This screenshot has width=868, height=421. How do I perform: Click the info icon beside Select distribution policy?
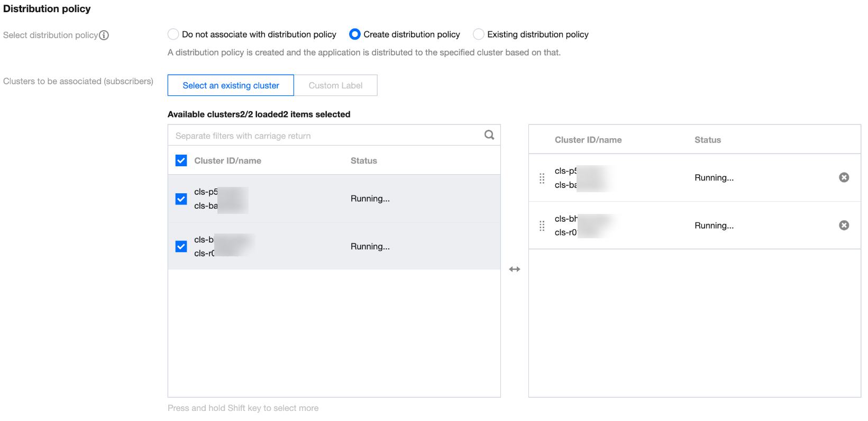104,35
